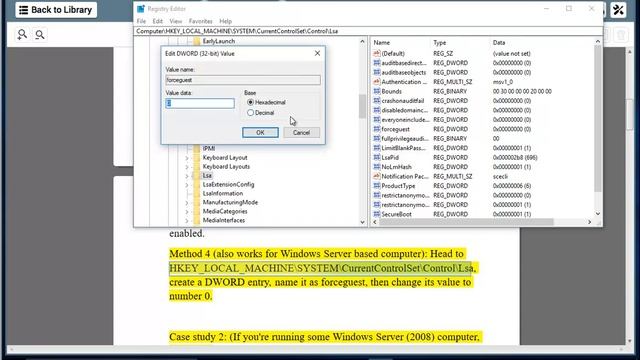Open the Edit menu in Registry Editor
Viewport: 640px width, 360px height.
[x=158, y=21]
